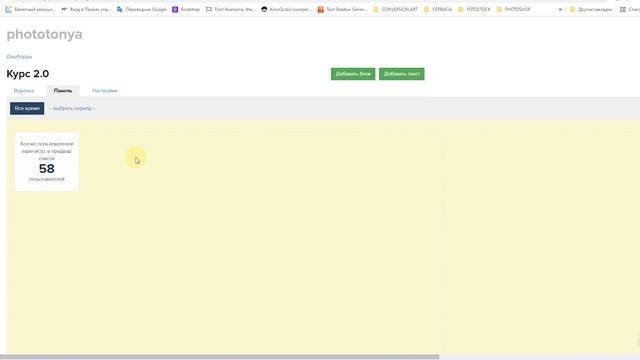Select the Панель tab

point(63,91)
